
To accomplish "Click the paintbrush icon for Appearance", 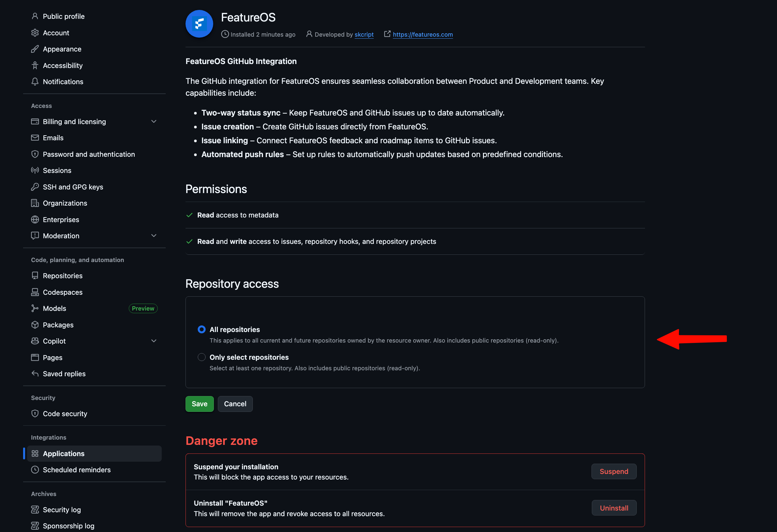I will (35, 49).
